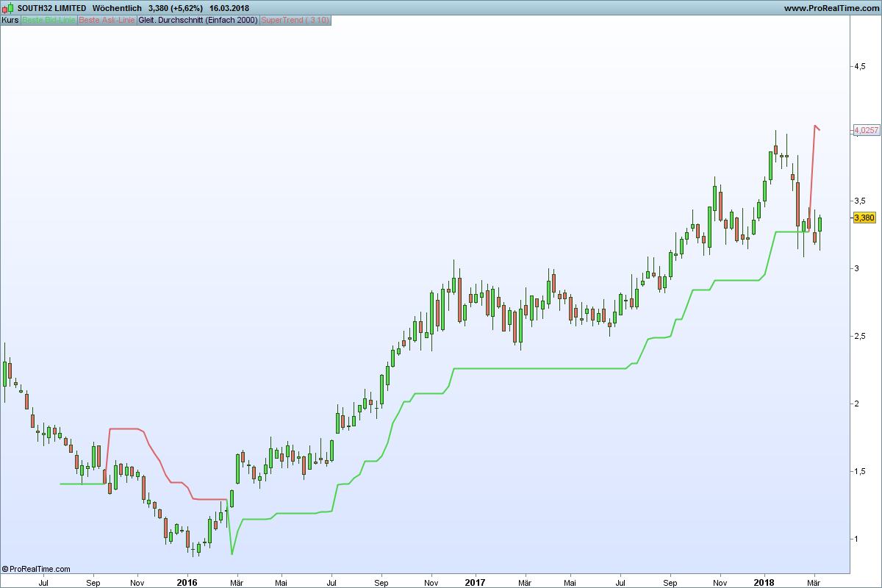Click the 16.03.2018 date in header
The image size is (882, 588).
click(x=229, y=8)
